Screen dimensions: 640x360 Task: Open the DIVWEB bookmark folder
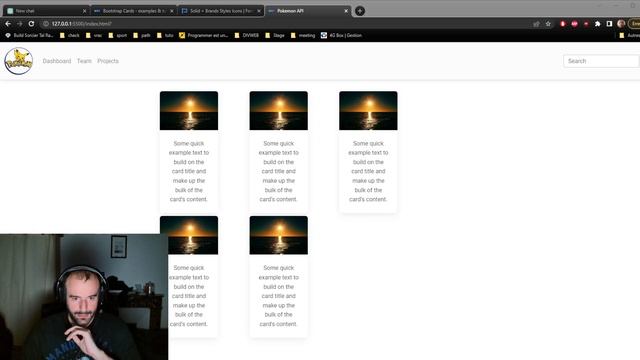tap(247, 36)
